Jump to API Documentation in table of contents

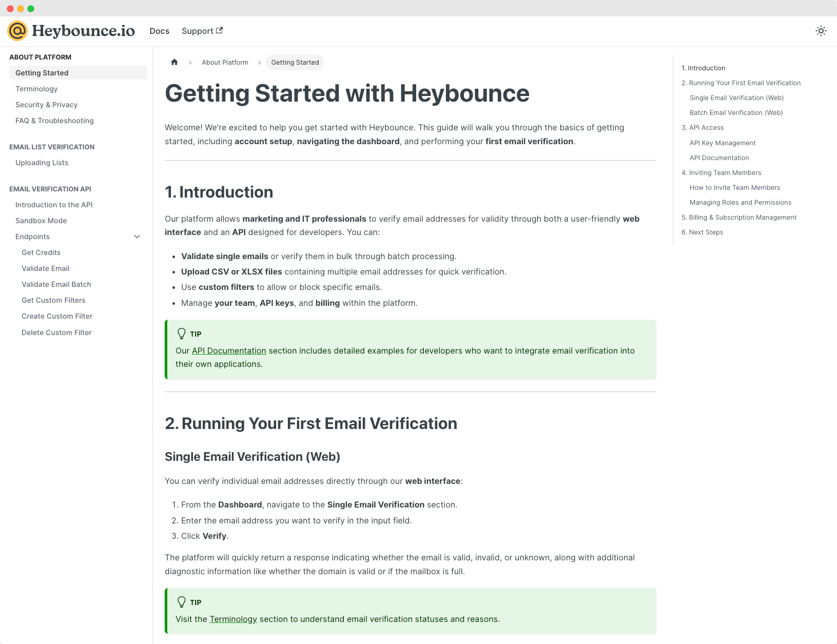719,158
